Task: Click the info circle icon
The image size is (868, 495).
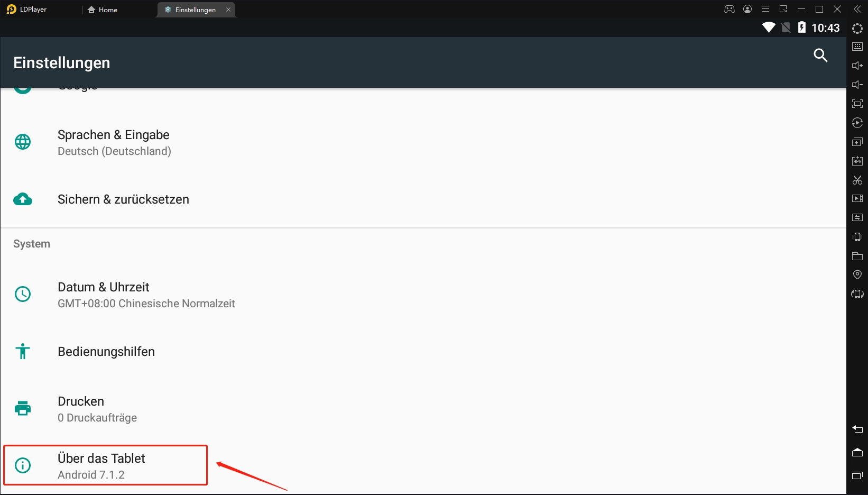Action: tap(23, 465)
